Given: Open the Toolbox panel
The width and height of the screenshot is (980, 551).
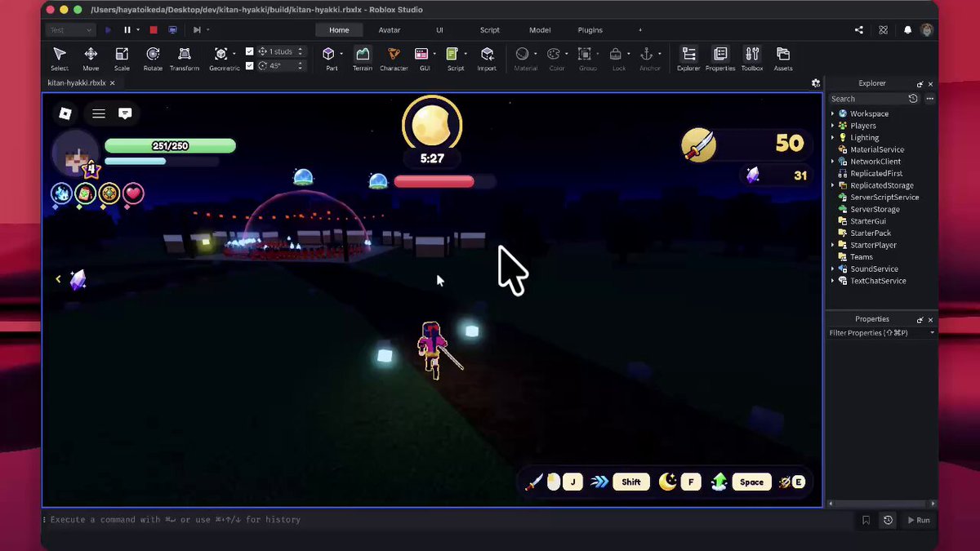Looking at the screenshot, I should click(x=752, y=58).
